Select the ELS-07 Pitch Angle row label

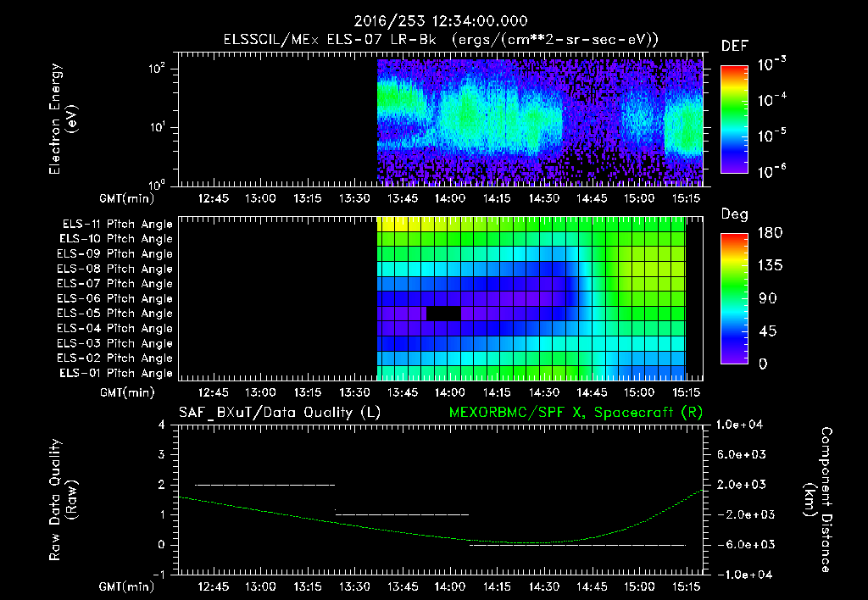114,283
